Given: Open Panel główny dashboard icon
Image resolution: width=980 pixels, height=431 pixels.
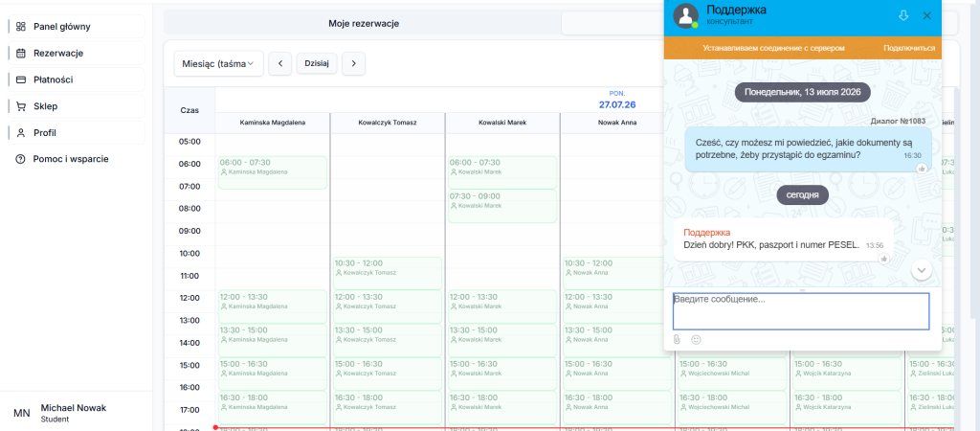Looking at the screenshot, I should [21, 26].
